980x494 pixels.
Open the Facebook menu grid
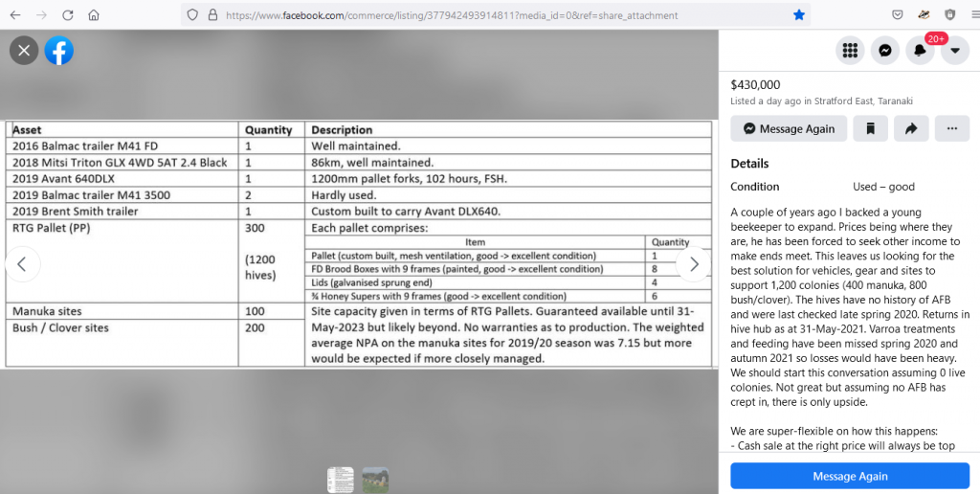coord(849,51)
